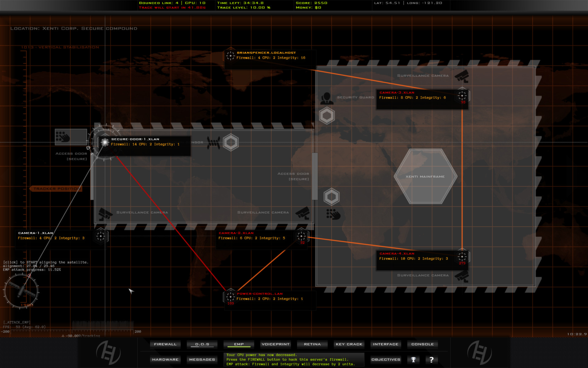588x368 pixels.
Task: Open the OBJECTIVES panel
Action: click(x=386, y=359)
